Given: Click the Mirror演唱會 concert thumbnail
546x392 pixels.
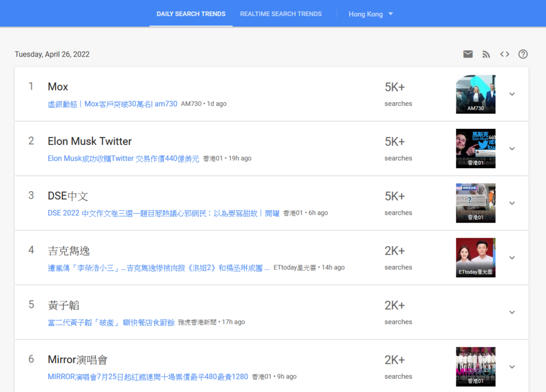Looking at the screenshot, I should pos(476,366).
